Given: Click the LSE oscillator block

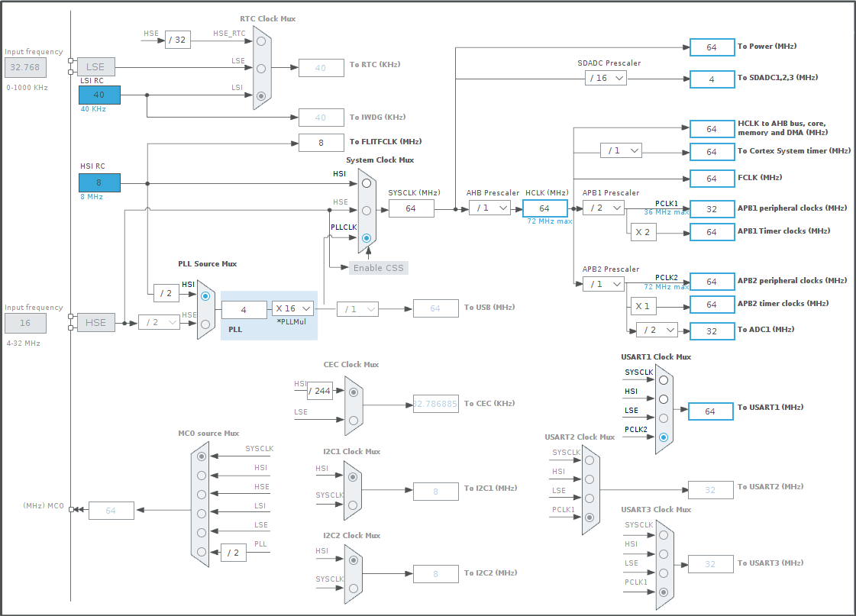Looking at the screenshot, I should (95, 66).
